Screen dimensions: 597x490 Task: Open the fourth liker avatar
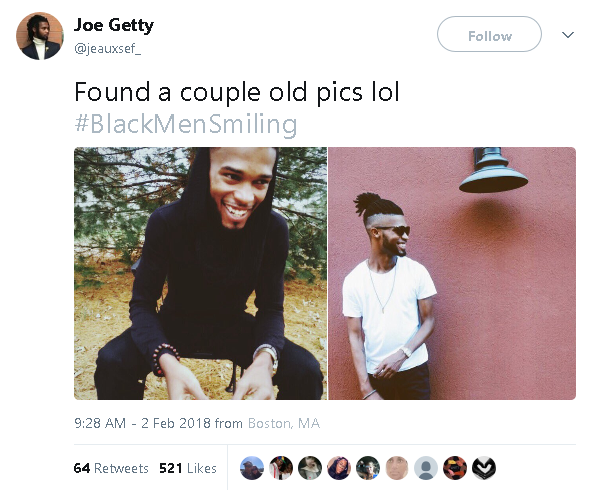click(339, 468)
